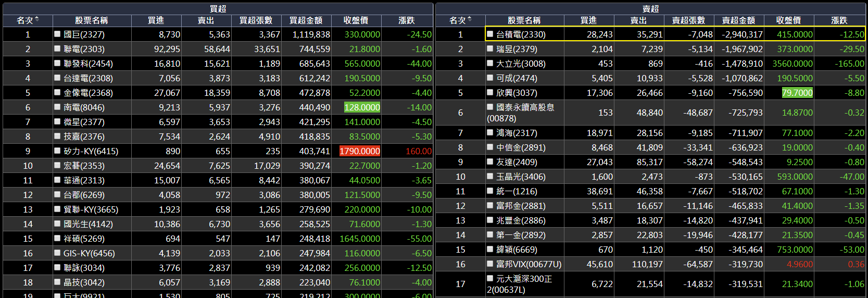Click 買進 header in 買超 table
868x298 pixels.
click(156, 20)
